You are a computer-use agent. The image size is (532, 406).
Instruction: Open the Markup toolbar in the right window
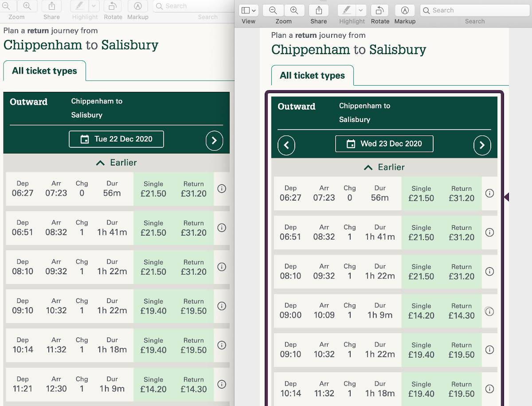404,10
